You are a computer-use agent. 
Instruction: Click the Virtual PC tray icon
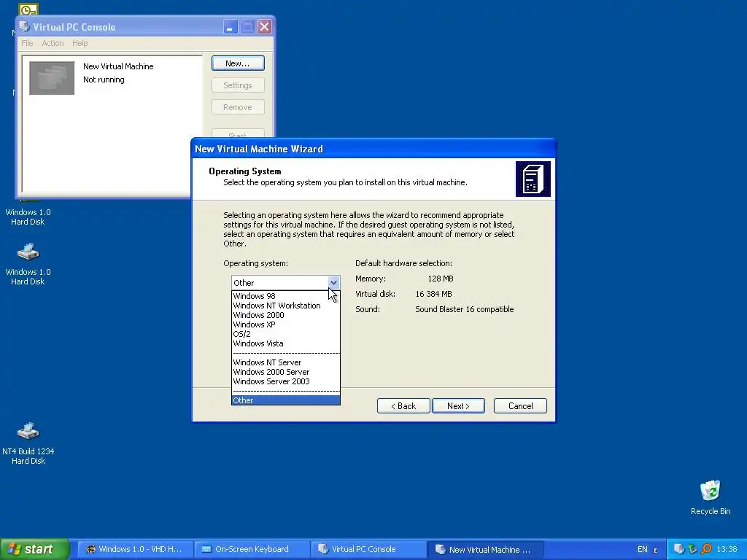pyautogui.click(x=678, y=549)
